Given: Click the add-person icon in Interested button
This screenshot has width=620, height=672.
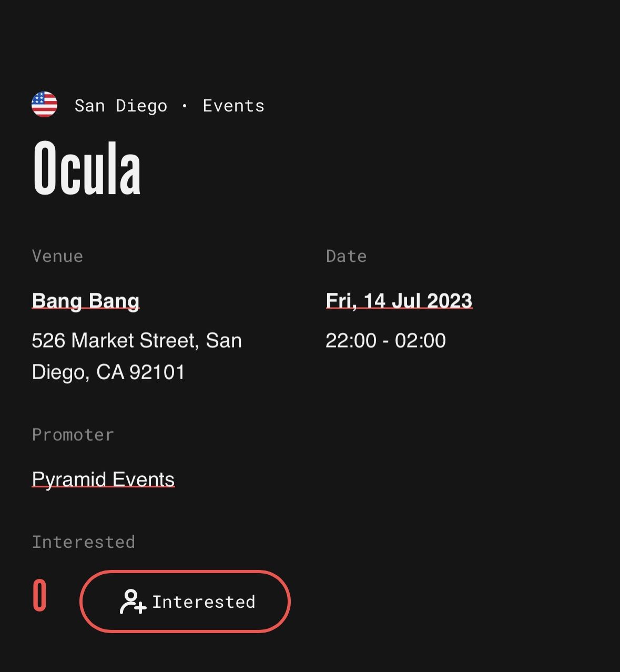Looking at the screenshot, I should pyautogui.click(x=133, y=602).
